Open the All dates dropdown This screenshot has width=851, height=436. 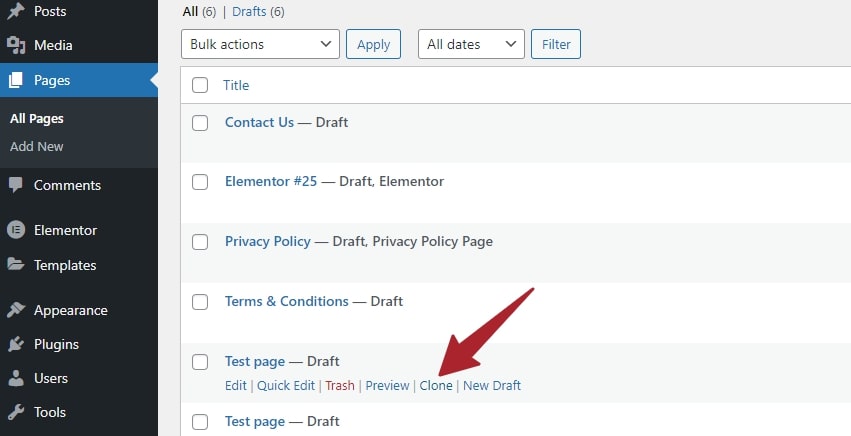[471, 44]
